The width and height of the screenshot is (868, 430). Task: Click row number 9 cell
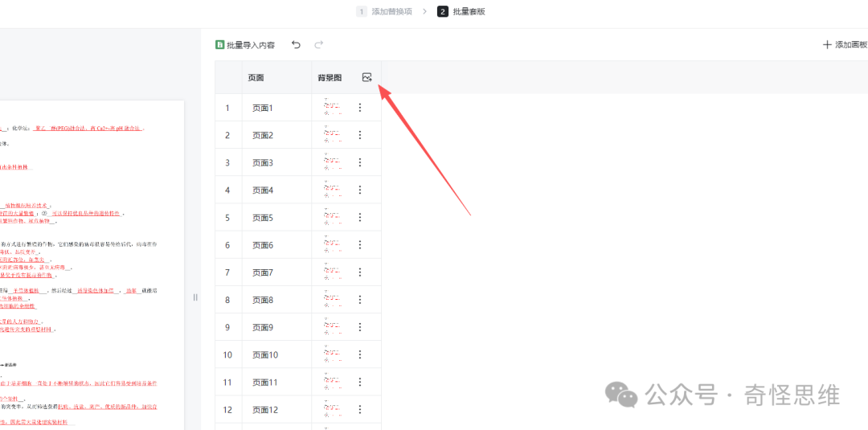pyautogui.click(x=228, y=327)
